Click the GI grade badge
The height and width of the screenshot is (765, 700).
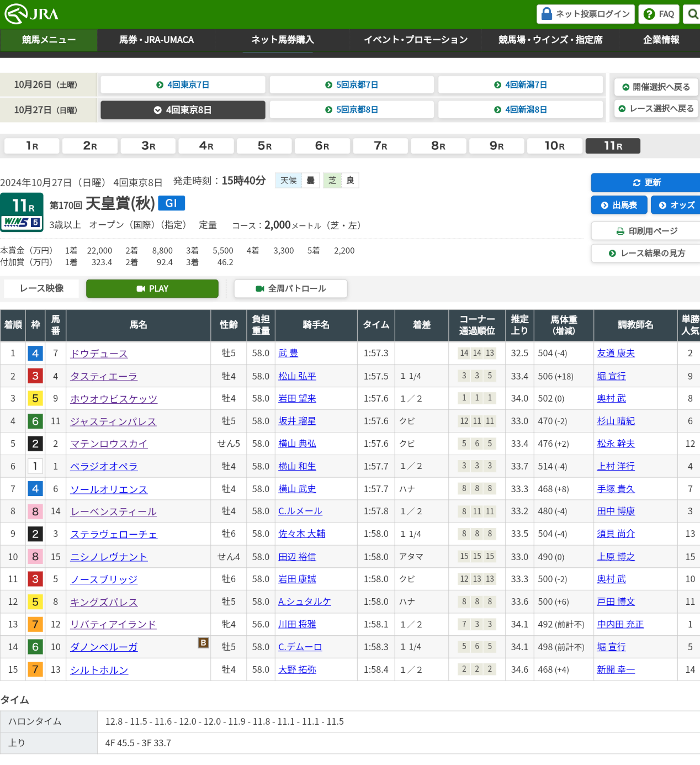pos(171,203)
